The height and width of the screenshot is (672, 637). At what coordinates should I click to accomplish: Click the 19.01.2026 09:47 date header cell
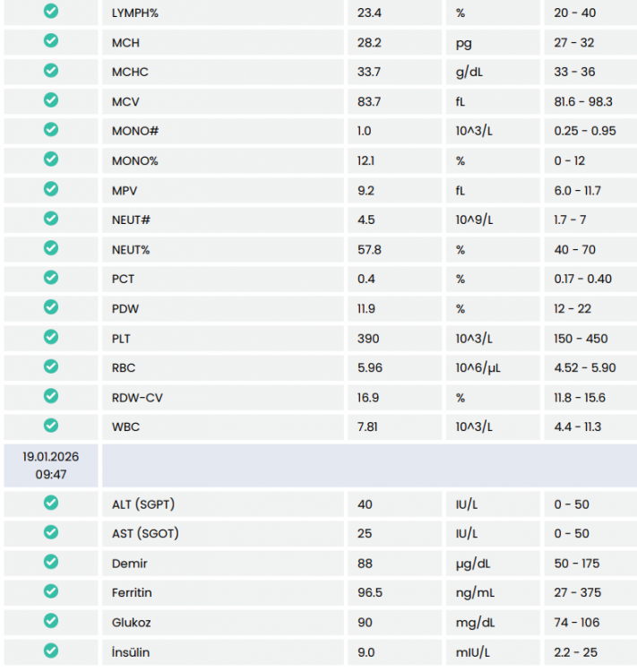pyautogui.click(x=51, y=465)
